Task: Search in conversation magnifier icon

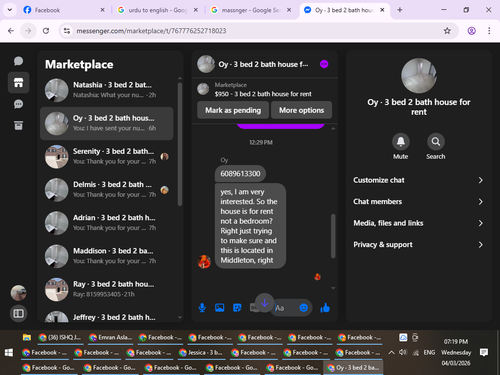Action: (436, 142)
